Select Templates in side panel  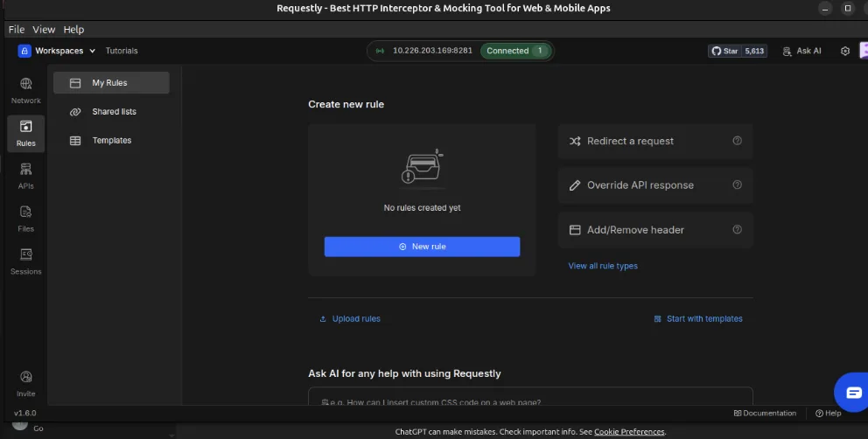111,140
